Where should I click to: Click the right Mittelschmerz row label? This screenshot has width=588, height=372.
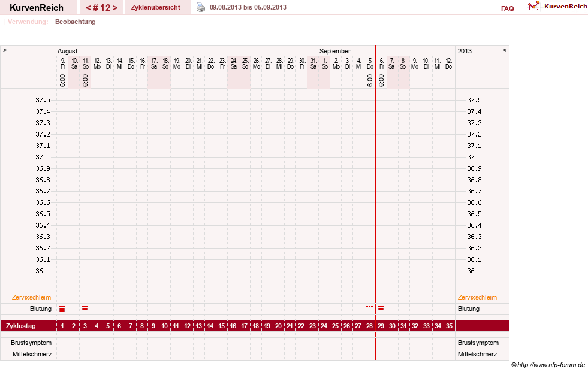click(x=477, y=354)
